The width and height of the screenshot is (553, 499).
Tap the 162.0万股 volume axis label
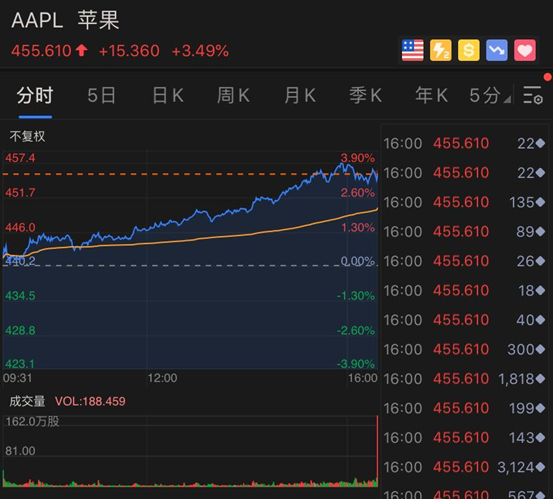pyautogui.click(x=32, y=421)
